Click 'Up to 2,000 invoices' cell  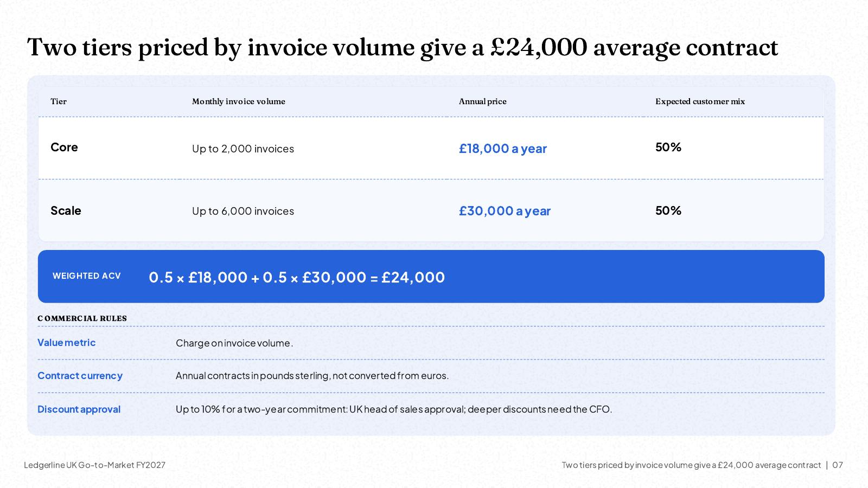pos(243,149)
